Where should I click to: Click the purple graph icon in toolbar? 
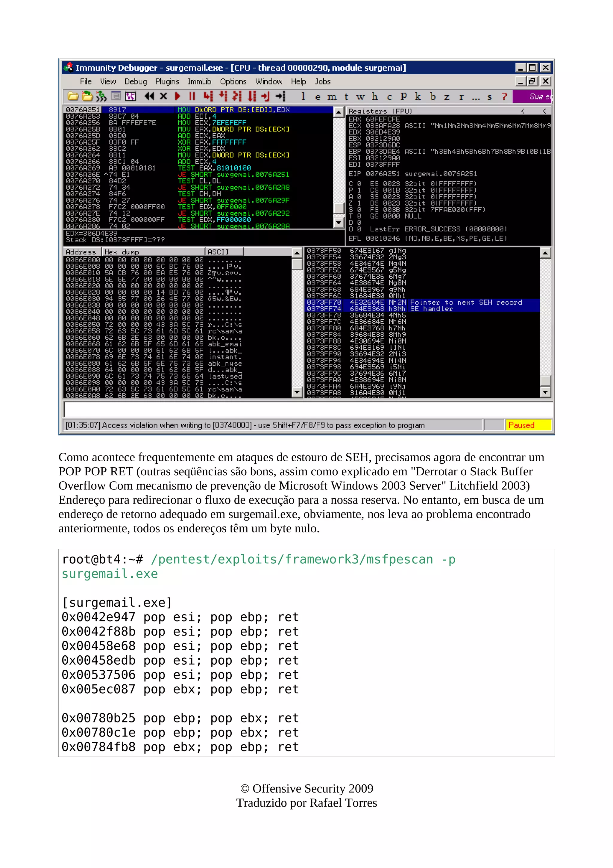130,96
